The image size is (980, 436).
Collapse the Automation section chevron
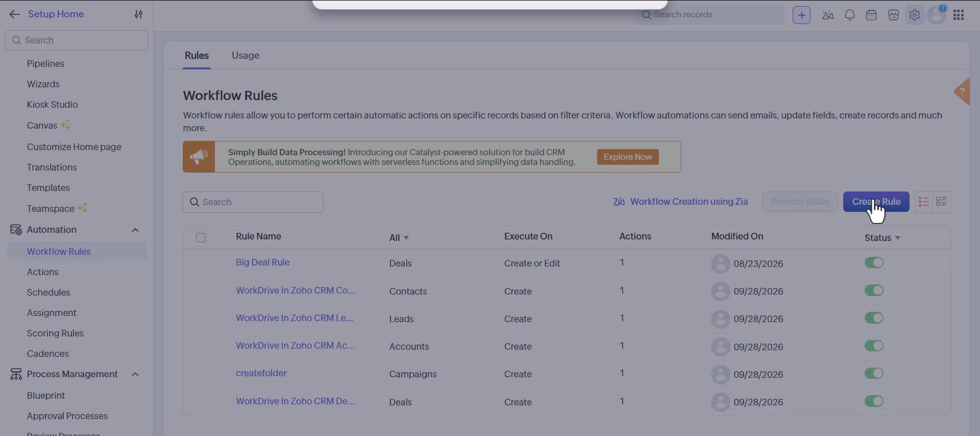(135, 230)
